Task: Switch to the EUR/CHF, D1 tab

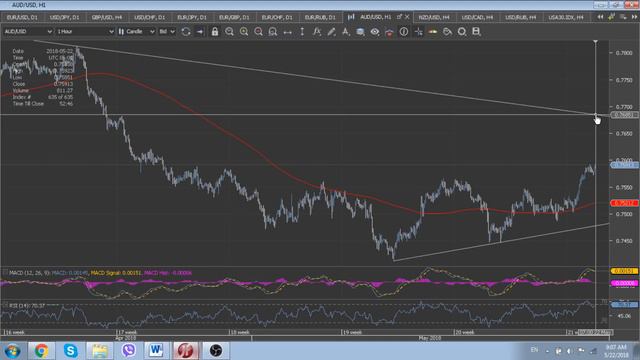Action: pyautogui.click(x=277, y=17)
